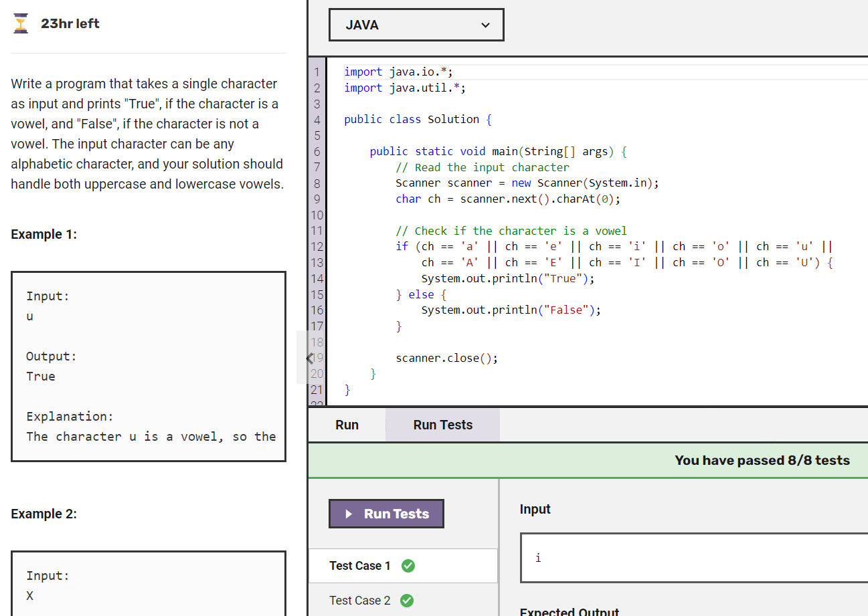Click the 23hr left timer text
The image size is (868, 616).
pos(70,23)
